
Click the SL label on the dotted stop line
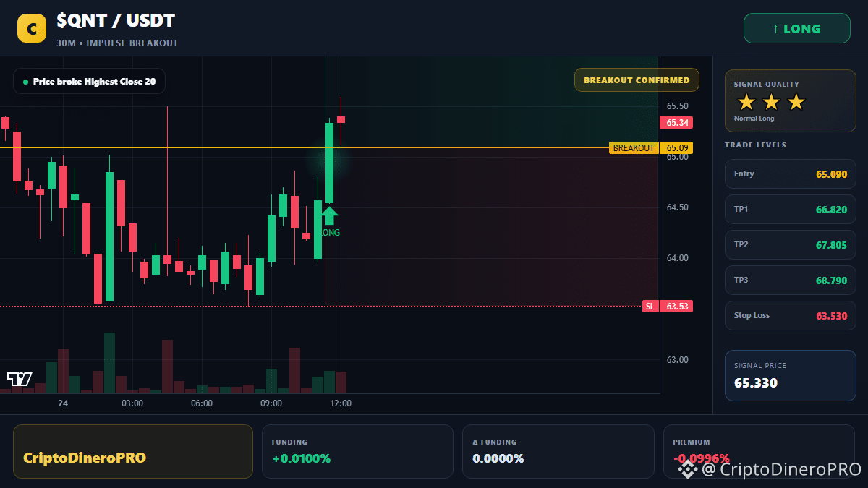pyautogui.click(x=650, y=307)
